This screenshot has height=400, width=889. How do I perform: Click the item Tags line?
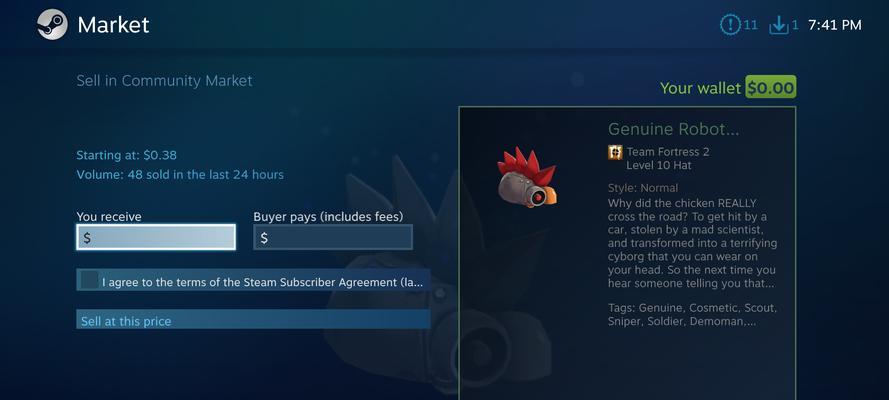pos(692,315)
